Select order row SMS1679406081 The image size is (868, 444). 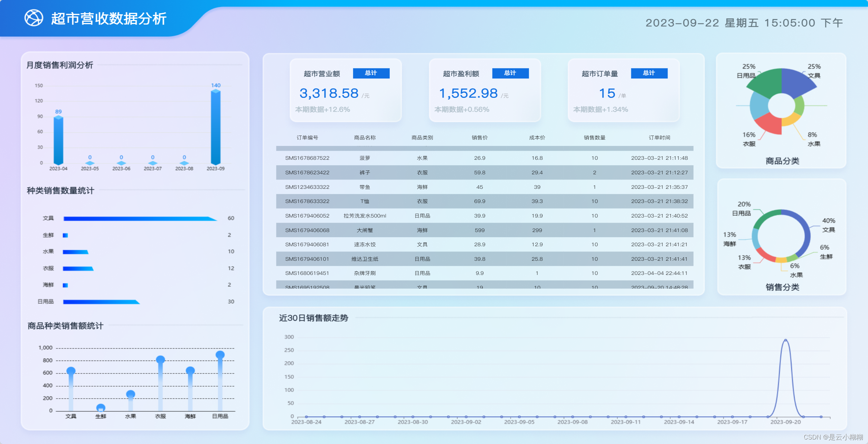484,244
